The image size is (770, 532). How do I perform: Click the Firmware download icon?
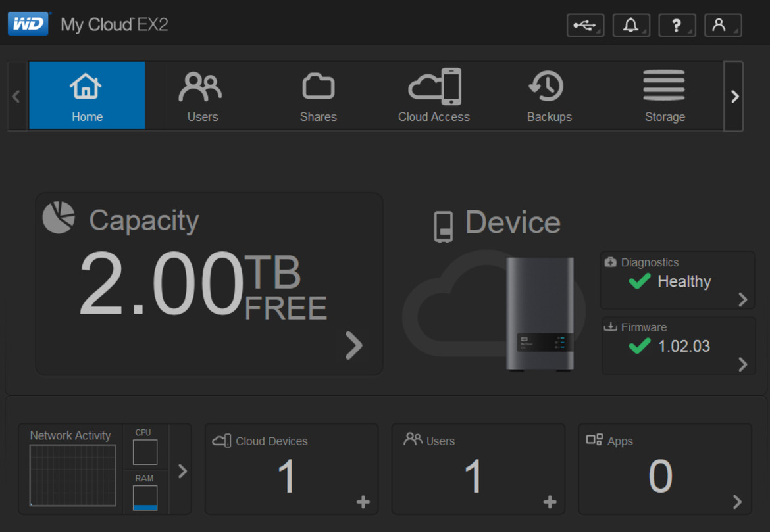tap(610, 327)
